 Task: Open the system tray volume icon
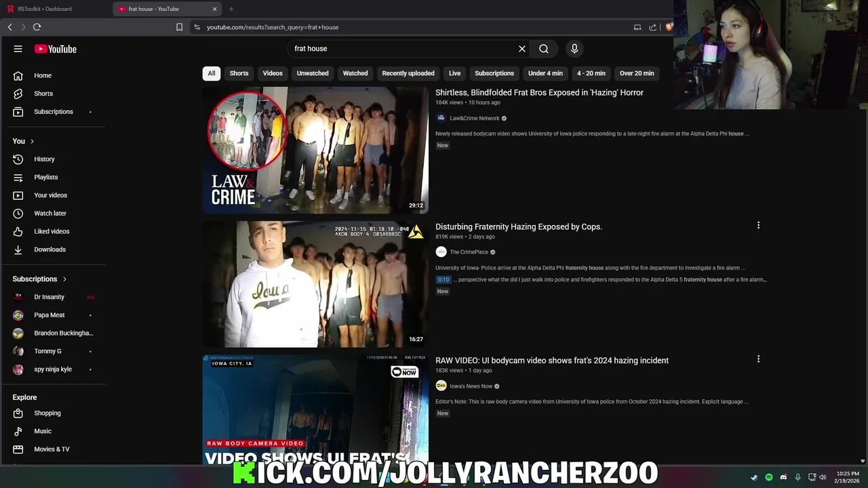823,477
